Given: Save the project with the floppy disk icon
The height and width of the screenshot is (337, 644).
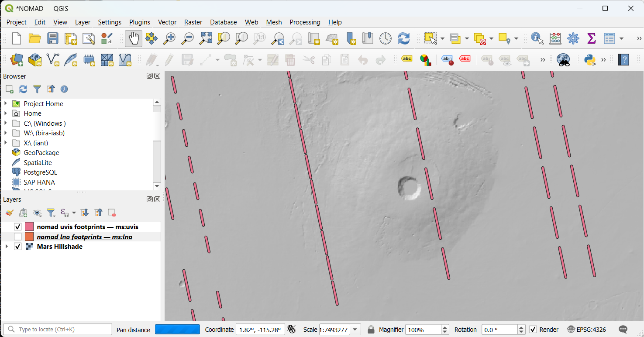Looking at the screenshot, I should pyautogui.click(x=53, y=38).
